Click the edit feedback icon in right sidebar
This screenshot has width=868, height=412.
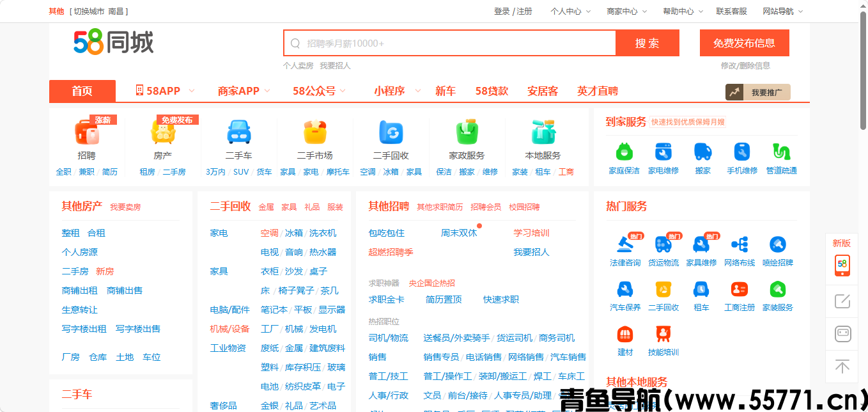pyautogui.click(x=842, y=301)
